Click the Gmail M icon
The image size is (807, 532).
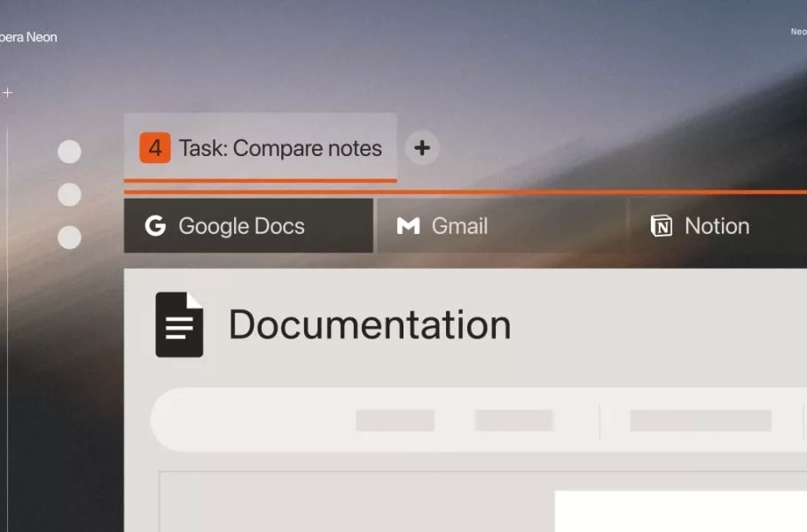coord(408,226)
